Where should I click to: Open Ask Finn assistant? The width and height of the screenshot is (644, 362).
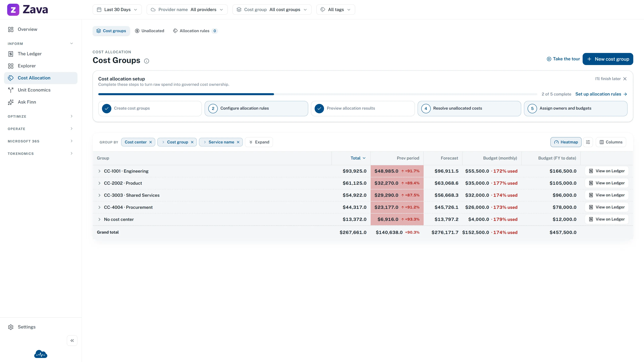(x=41, y=102)
